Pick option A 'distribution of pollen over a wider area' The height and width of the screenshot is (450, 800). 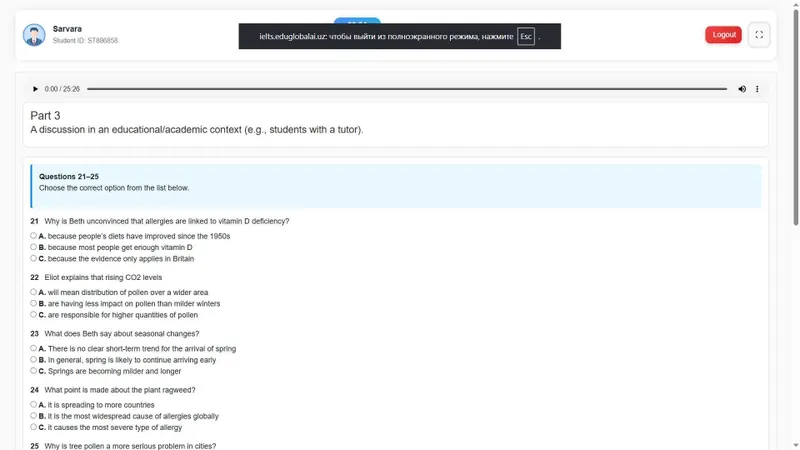coord(33,292)
